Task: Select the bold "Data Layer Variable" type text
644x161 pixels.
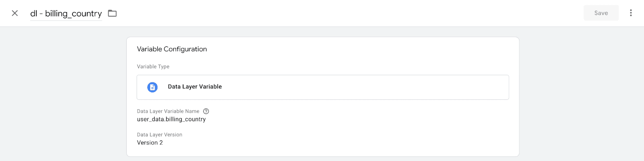Action: click(195, 87)
